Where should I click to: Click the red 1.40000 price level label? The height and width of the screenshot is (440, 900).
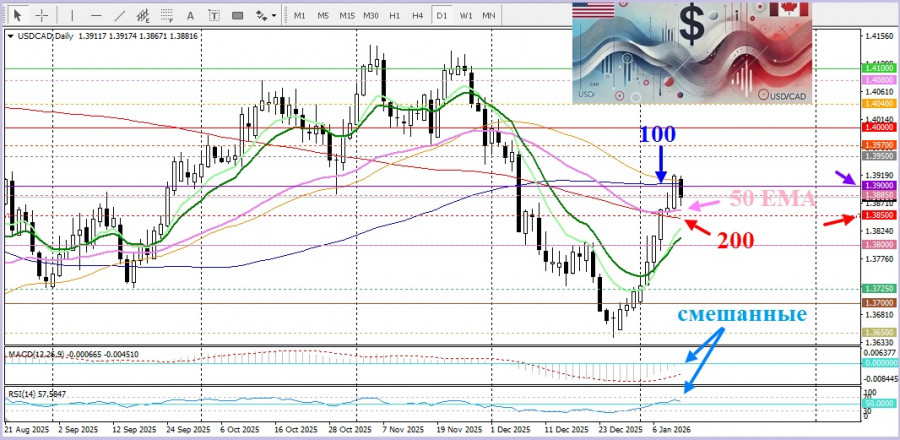click(x=879, y=127)
